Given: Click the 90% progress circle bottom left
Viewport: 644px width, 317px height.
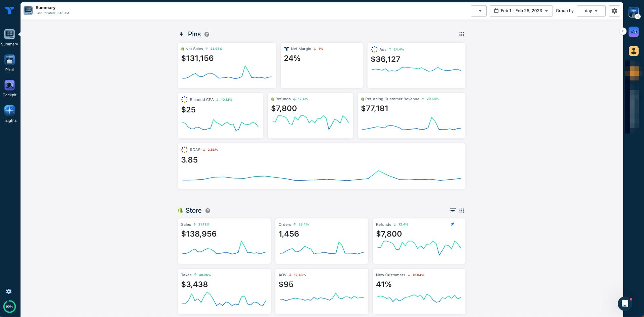Looking at the screenshot, I should 9,307.
